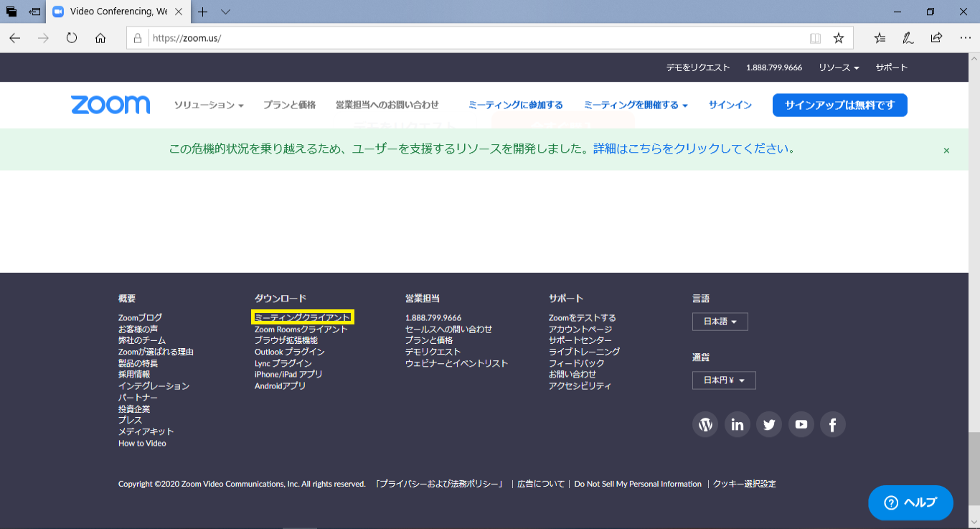
Task: Expand ミーティングを開催する dropdown
Action: (x=636, y=105)
